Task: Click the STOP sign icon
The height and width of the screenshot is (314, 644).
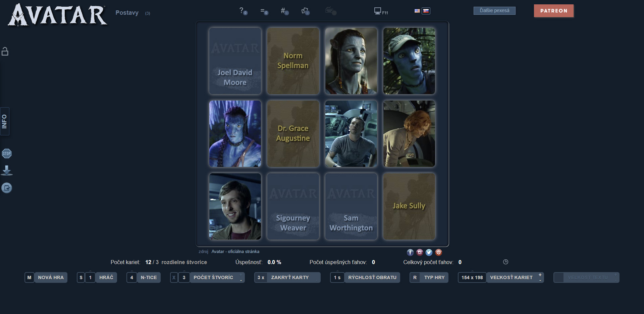Action: [7, 153]
